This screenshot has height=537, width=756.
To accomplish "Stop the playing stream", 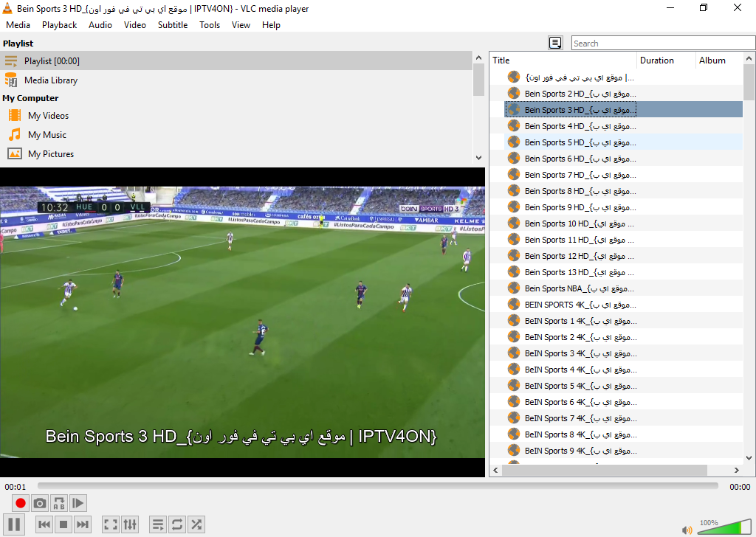I will (x=63, y=524).
